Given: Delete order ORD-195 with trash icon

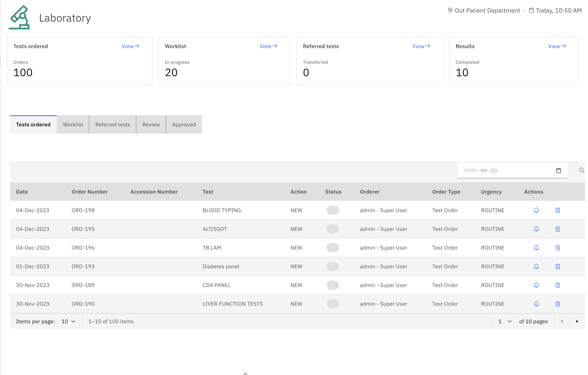Looking at the screenshot, I should [x=558, y=229].
